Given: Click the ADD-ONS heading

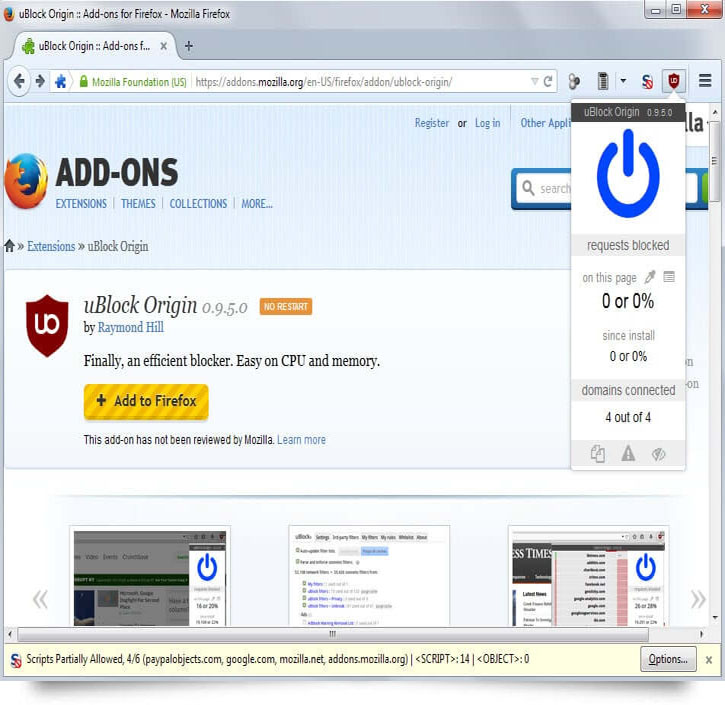Looking at the screenshot, I should click(x=117, y=172).
